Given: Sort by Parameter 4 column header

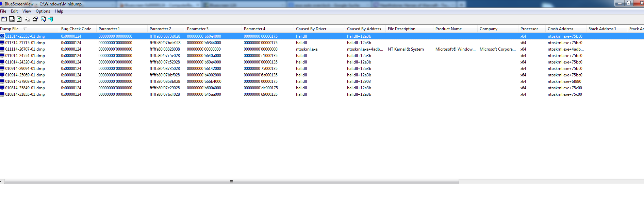Looking at the screenshot, I should click(268, 29).
